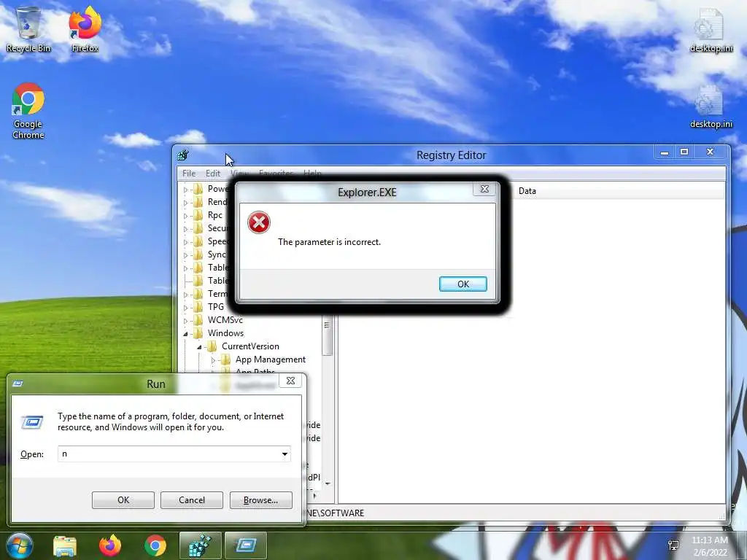The width and height of the screenshot is (747, 560).
Task: Click the taskbar clock showing 11:13 AM
Action: click(x=709, y=545)
